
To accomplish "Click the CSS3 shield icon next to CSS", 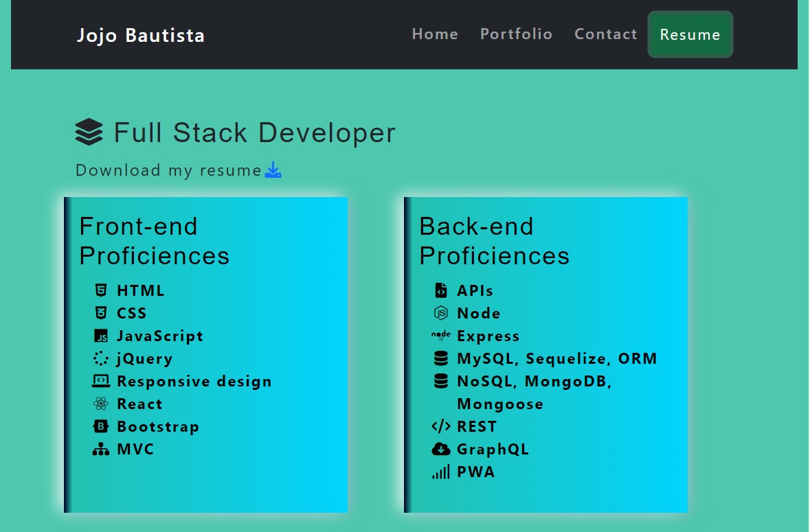I will (101, 313).
